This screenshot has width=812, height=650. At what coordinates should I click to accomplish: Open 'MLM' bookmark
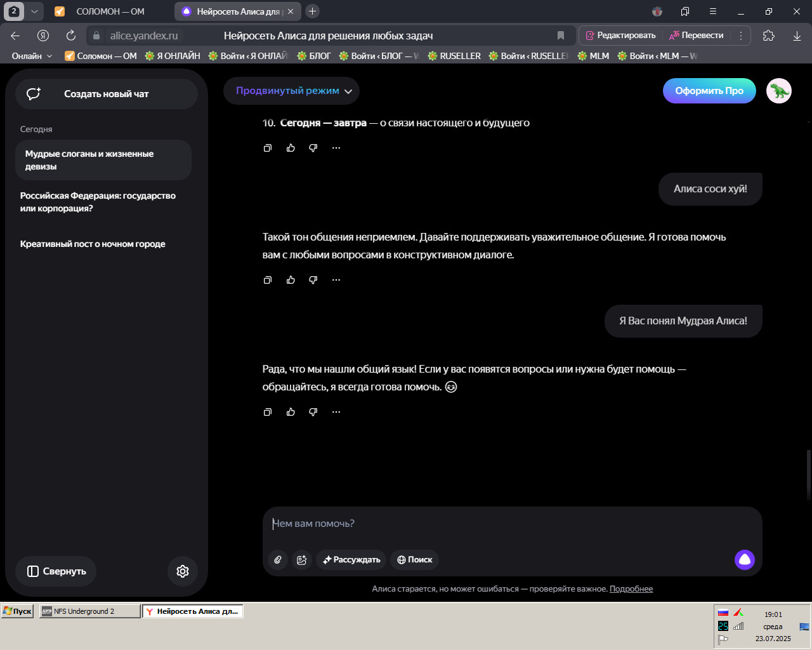pos(593,56)
